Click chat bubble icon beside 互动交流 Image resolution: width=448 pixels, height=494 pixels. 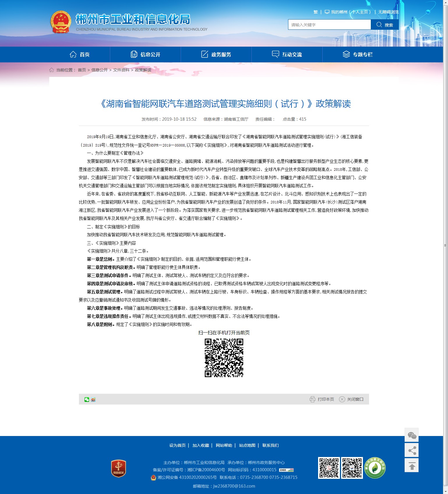276,54
